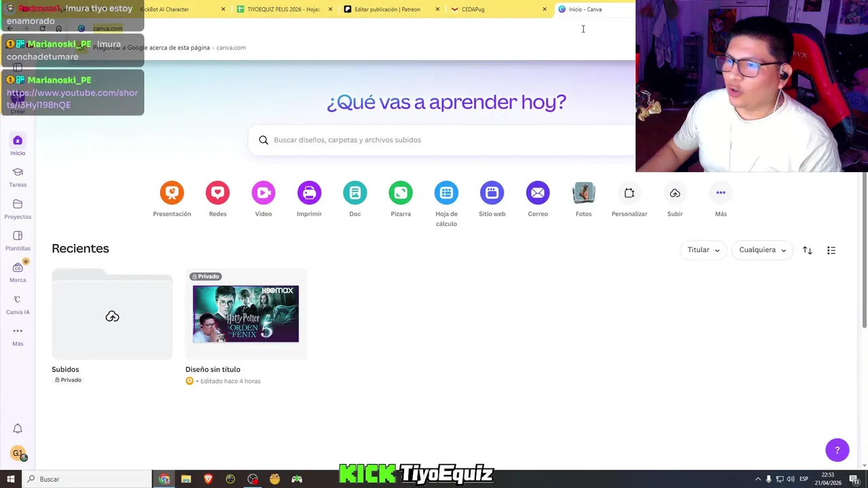The height and width of the screenshot is (488, 868).
Task: Open the volume control in tray
Action: coord(790,479)
